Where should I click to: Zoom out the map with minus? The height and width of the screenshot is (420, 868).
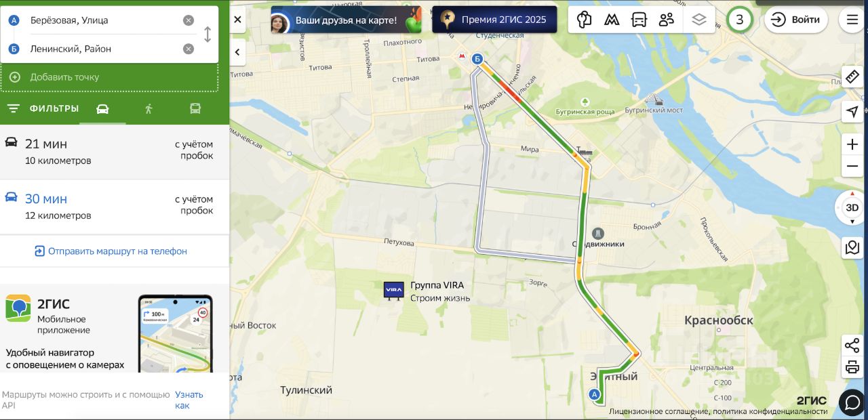852,166
